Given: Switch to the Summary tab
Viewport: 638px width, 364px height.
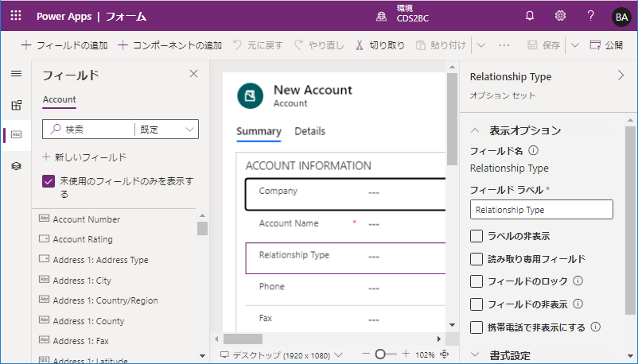Looking at the screenshot, I should point(259,131).
